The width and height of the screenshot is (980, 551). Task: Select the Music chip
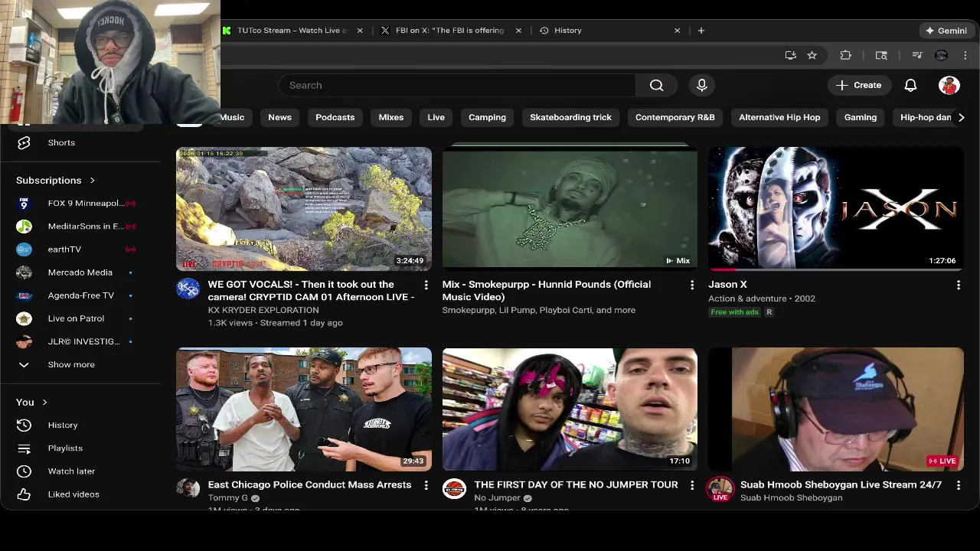pyautogui.click(x=232, y=117)
